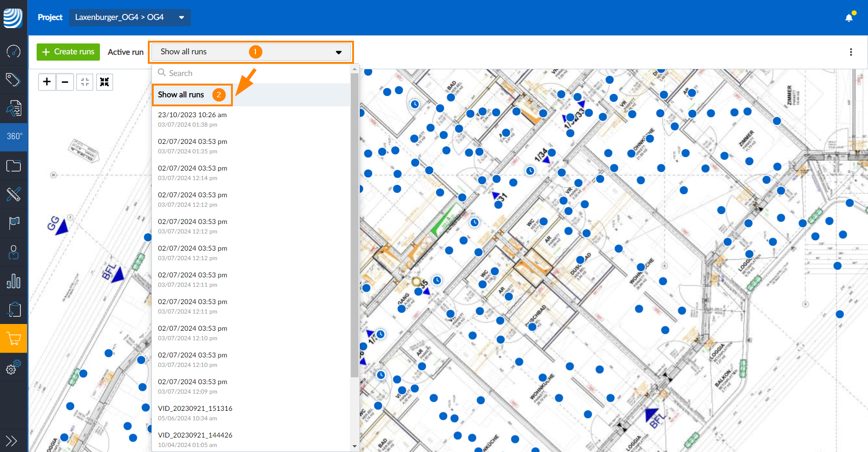
Task: Open the three-dot more options menu
Action: pyautogui.click(x=851, y=52)
